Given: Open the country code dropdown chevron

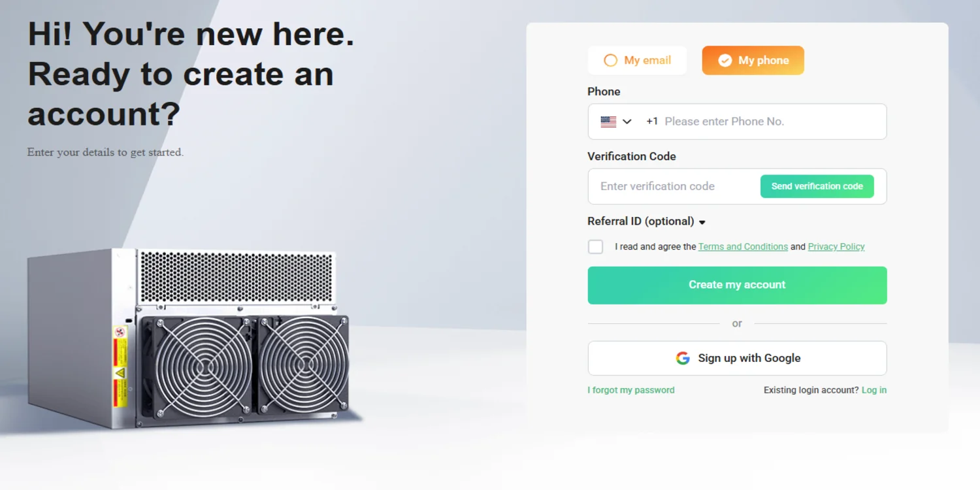Looking at the screenshot, I should (627, 122).
